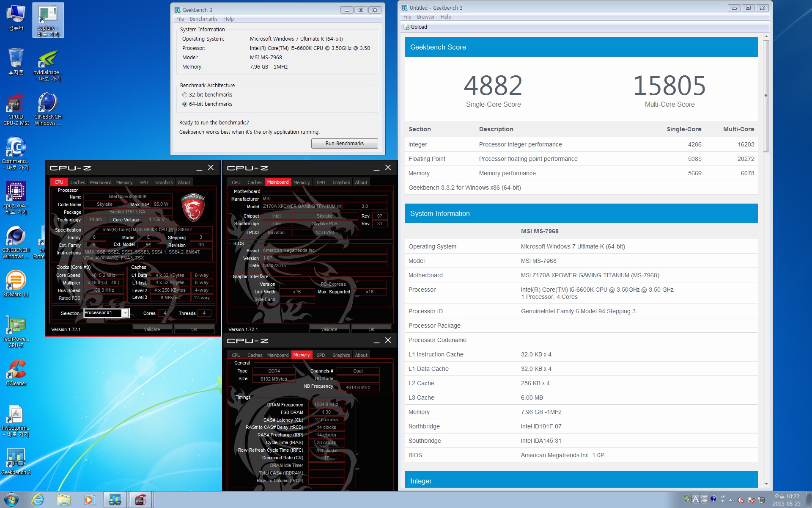Select 64-bit benchmarks radio option

point(185,104)
